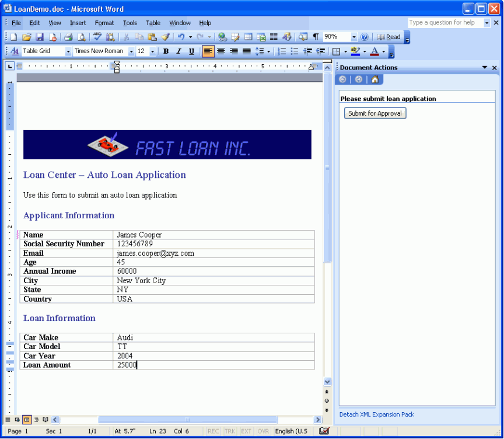Image resolution: width=504 pixels, height=439 pixels.
Task: Expand the undo history arrow
Action: coord(190,37)
